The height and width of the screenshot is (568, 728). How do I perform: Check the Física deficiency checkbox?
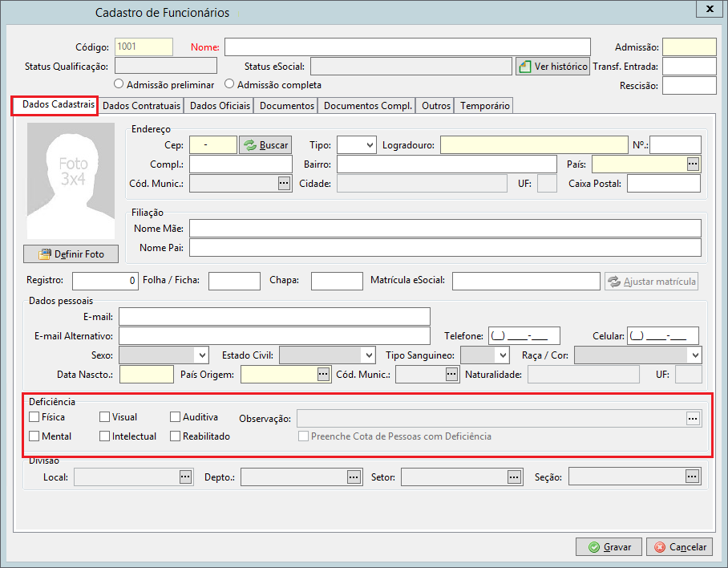(34, 417)
